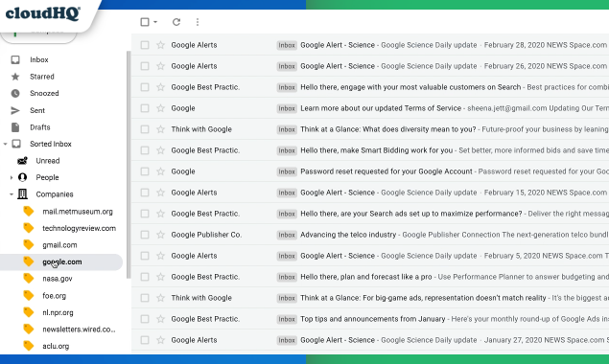
Task: Click the Unread mail icon in sidebar
Action: coord(22,161)
